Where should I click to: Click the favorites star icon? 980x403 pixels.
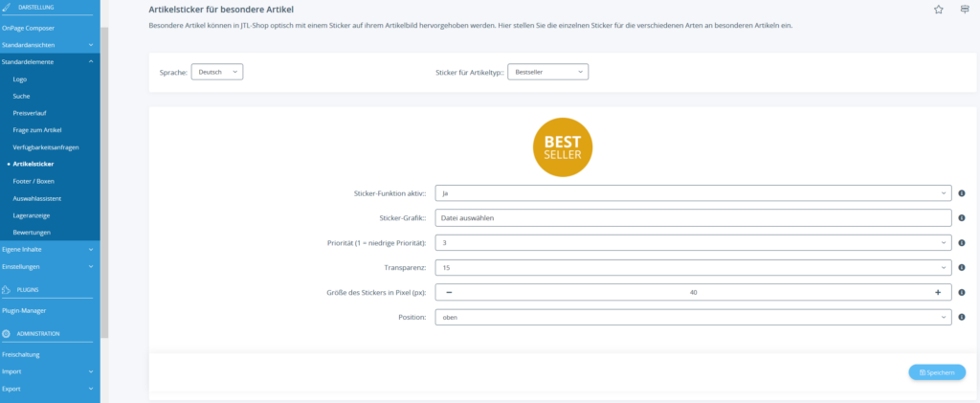(938, 9)
